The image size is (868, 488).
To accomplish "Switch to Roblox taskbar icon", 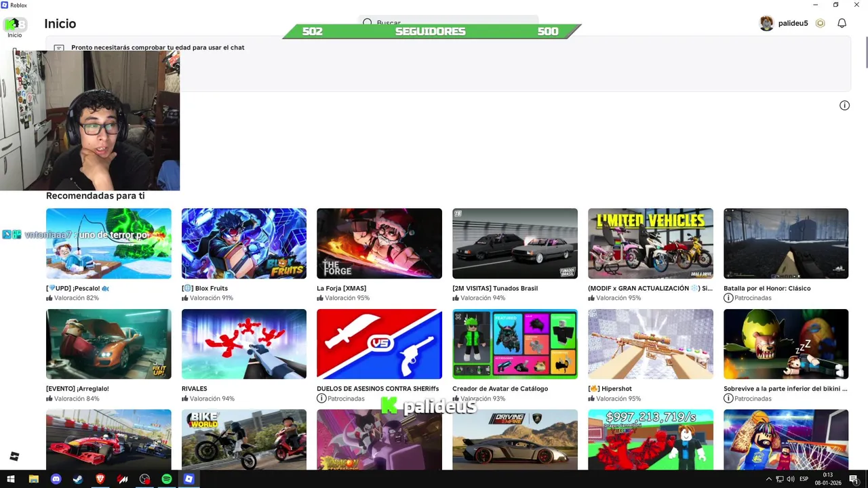I will point(189,479).
